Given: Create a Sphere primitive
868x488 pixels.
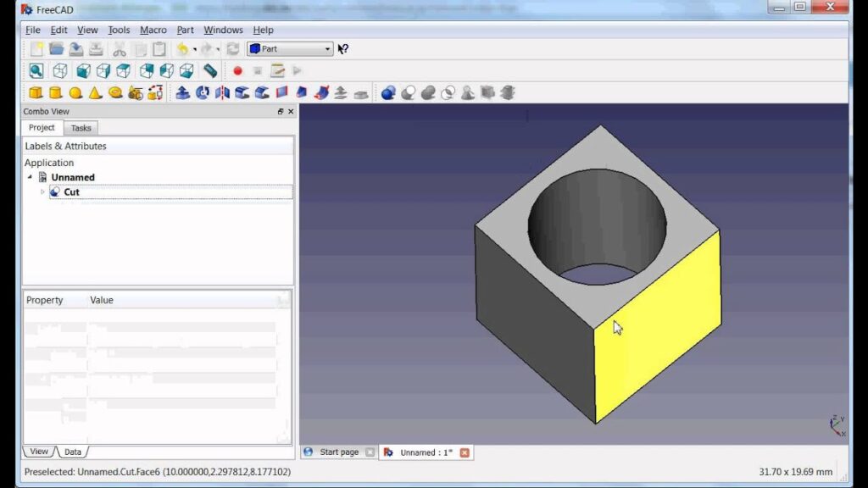Looking at the screenshot, I should (75, 93).
